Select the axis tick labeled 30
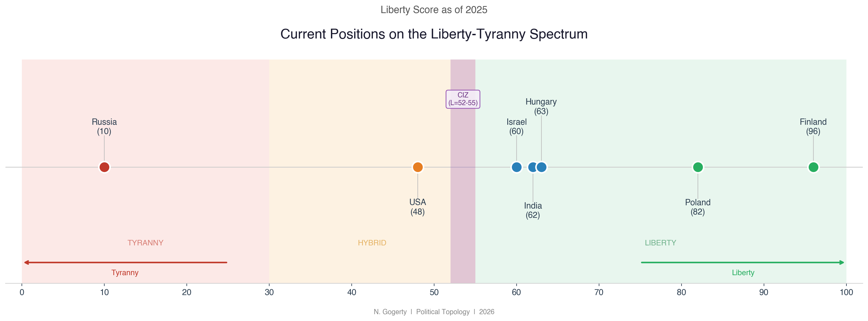The height and width of the screenshot is (321, 868). point(269,292)
